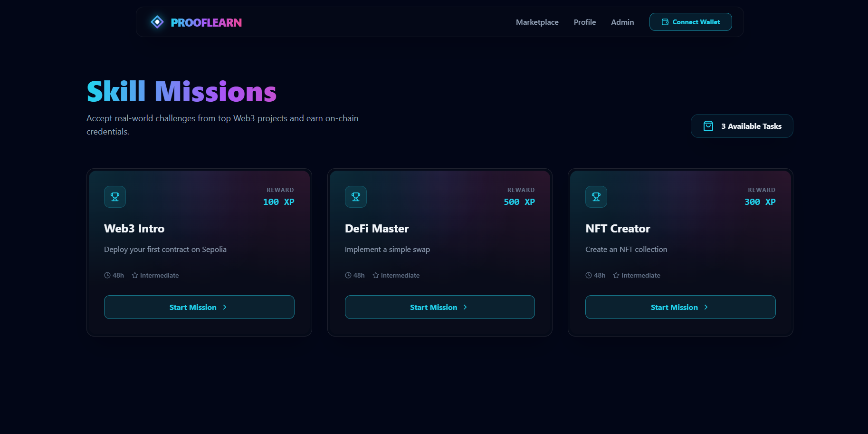868x434 pixels.
Task: Click the clock icon on NFT Creator card
Action: (x=589, y=275)
